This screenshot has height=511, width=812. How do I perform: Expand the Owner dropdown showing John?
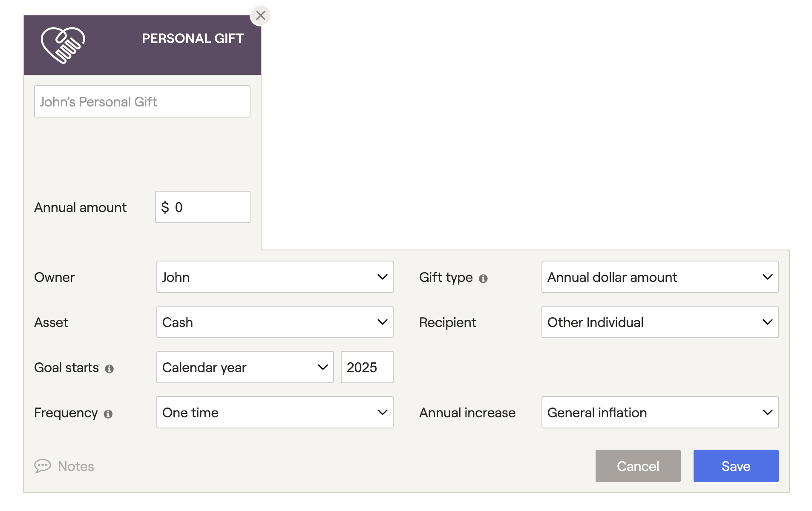[x=275, y=277]
